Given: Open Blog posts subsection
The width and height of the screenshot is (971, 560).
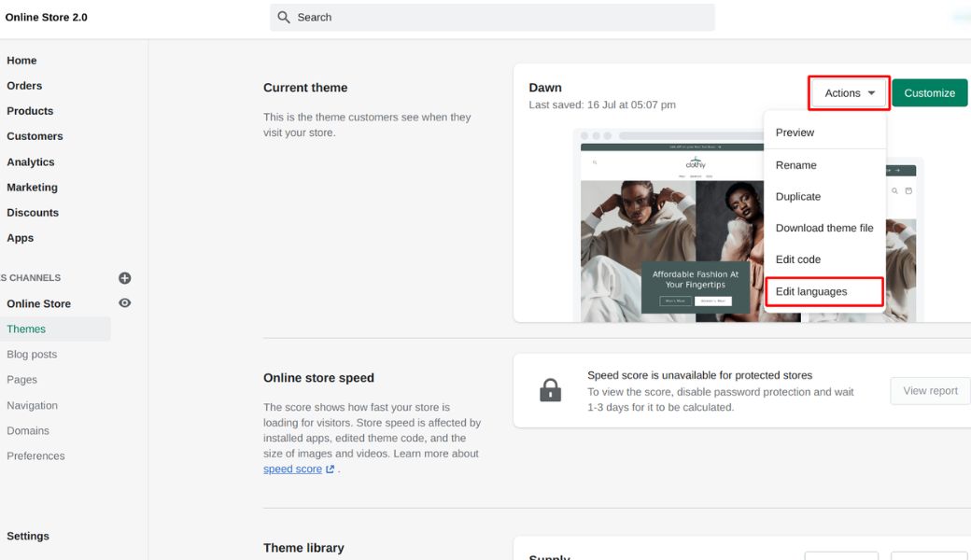Looking at the screenshot, I should pos(32,355).
